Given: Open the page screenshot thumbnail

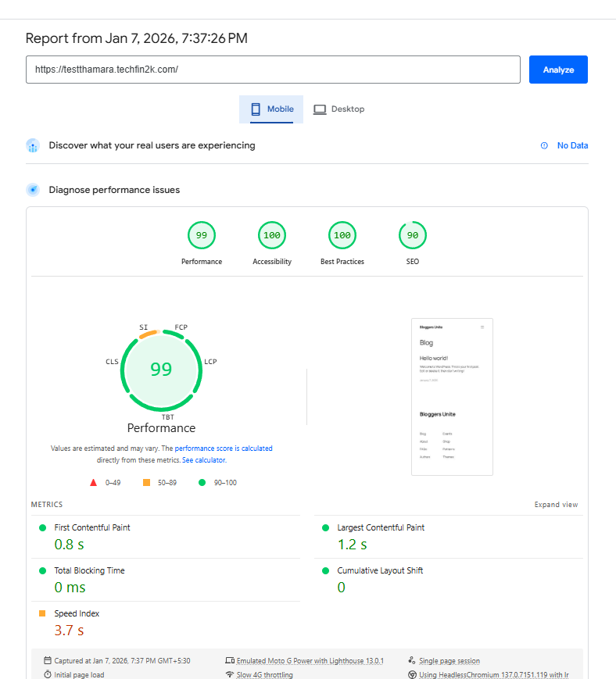Looking at the screenshot, I should (x=452, y=397).
